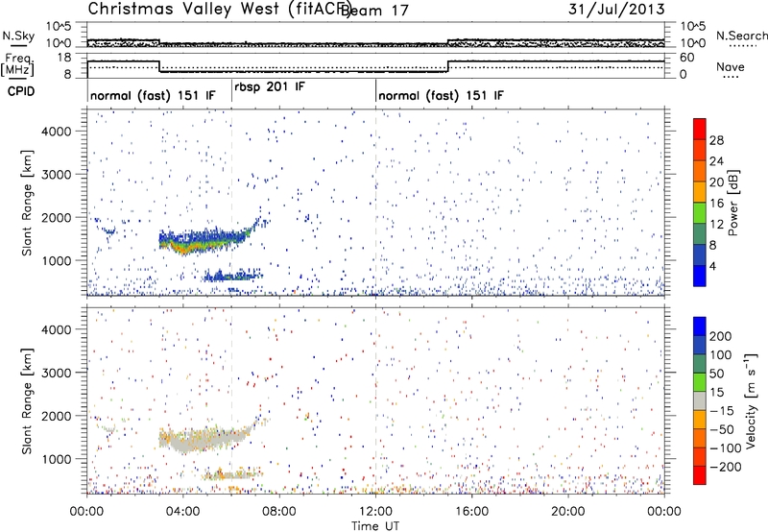Click the Beam 17 label
Screen dimensions: 768x532
(x=374, y=11)
